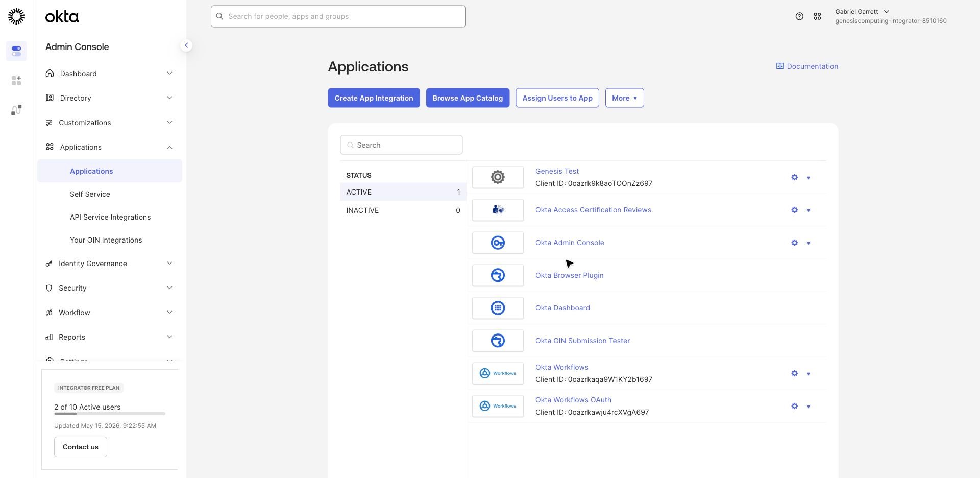The height and width of the screenshot is (478, 980).
Task: Click the Okta Workflows app logo
Action: [498, 373]
